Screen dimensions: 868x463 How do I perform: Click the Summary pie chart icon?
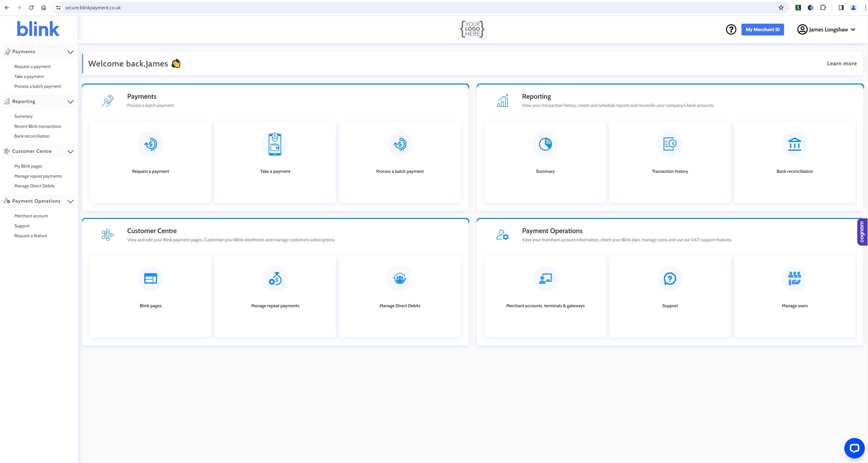(545, 144)
